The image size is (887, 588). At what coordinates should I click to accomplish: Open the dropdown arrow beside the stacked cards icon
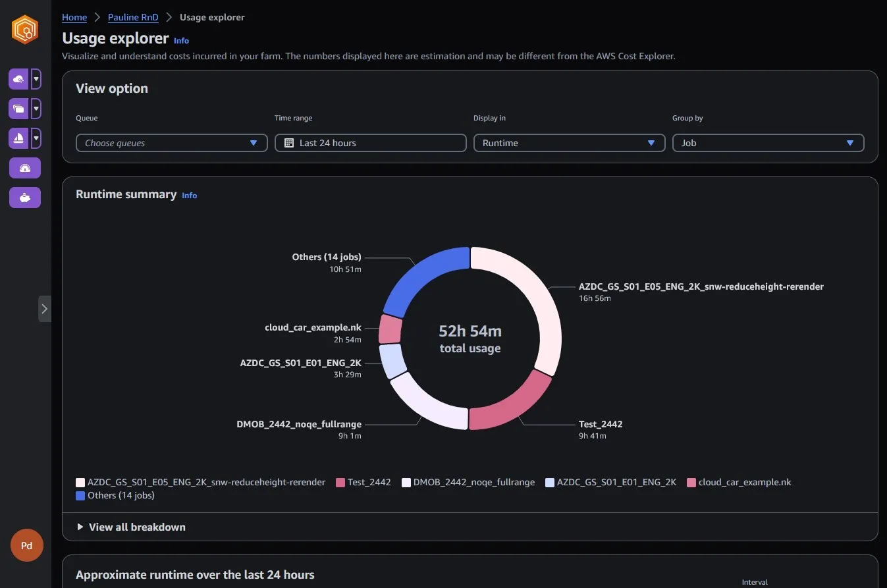[36, 109]
